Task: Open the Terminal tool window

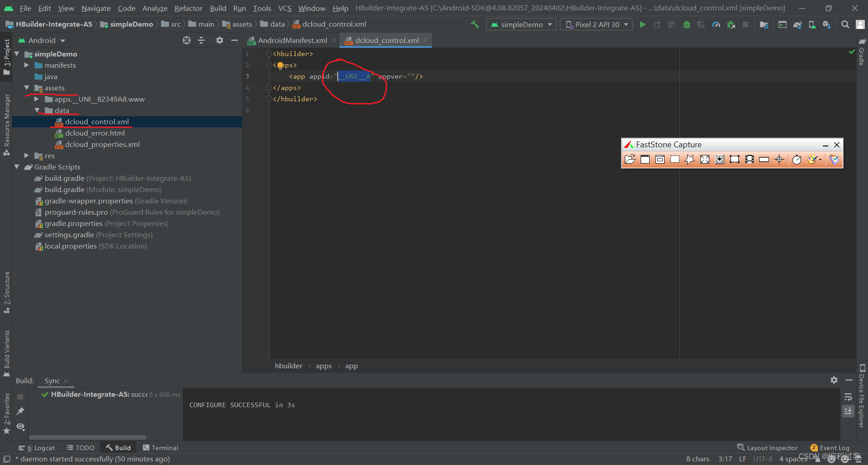Action: pyautogui.click(x=160, y=448)
